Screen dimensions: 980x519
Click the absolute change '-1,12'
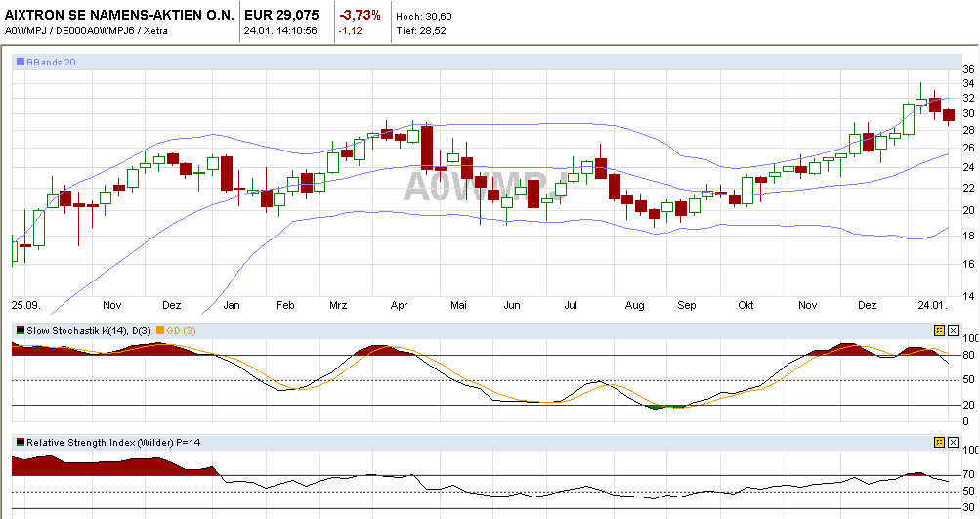pos(351,30)
